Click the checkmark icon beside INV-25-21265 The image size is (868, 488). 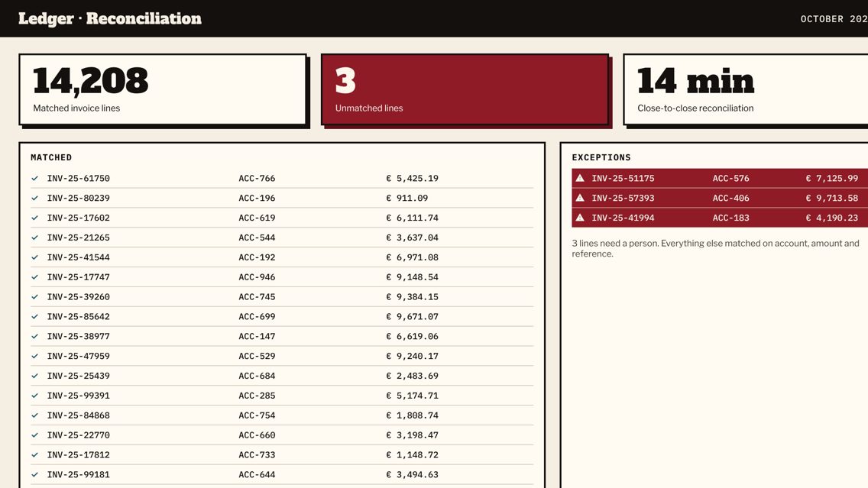point(35,238)
